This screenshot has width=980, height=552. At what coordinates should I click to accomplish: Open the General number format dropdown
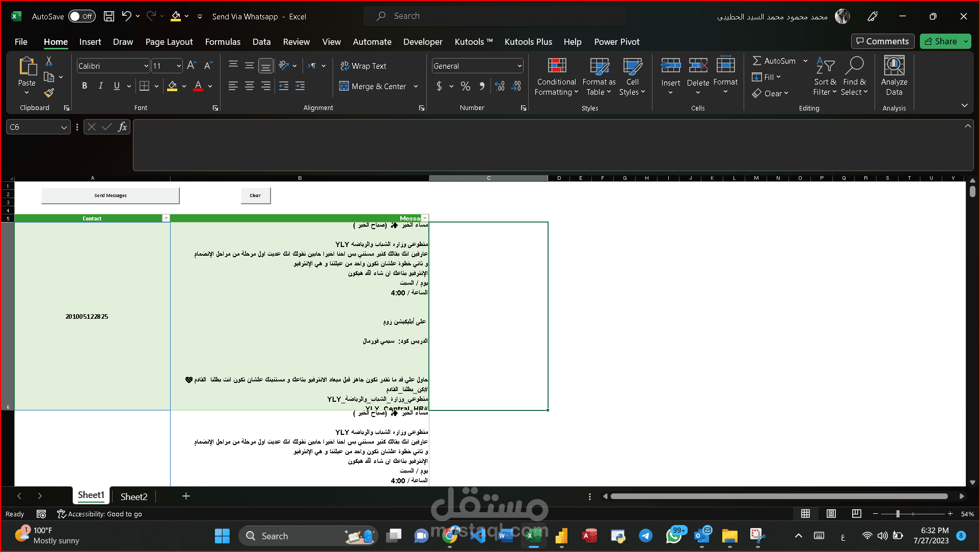pos(519,66)
